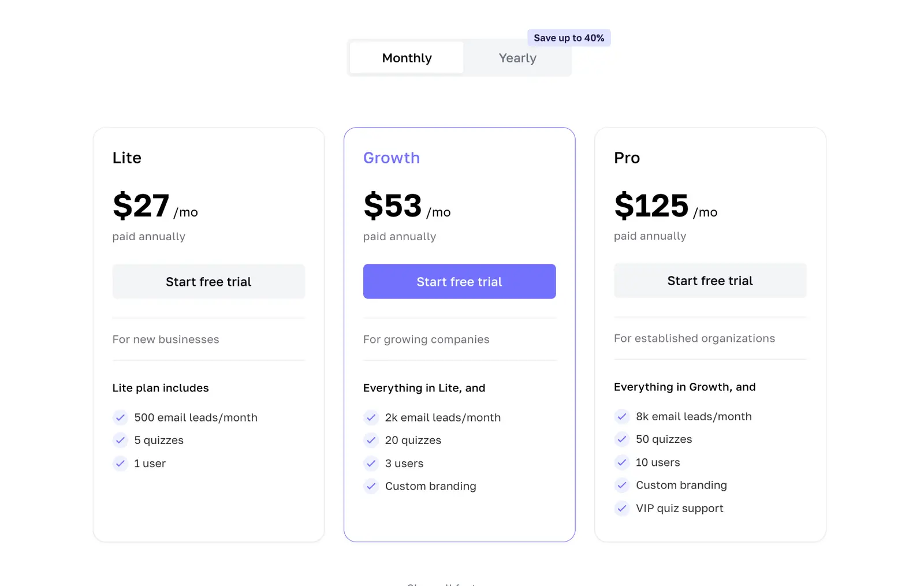The width and height of the screenshot is (924, 586).
Task: Select the Growth plan heading
Action: pos(392,158)
